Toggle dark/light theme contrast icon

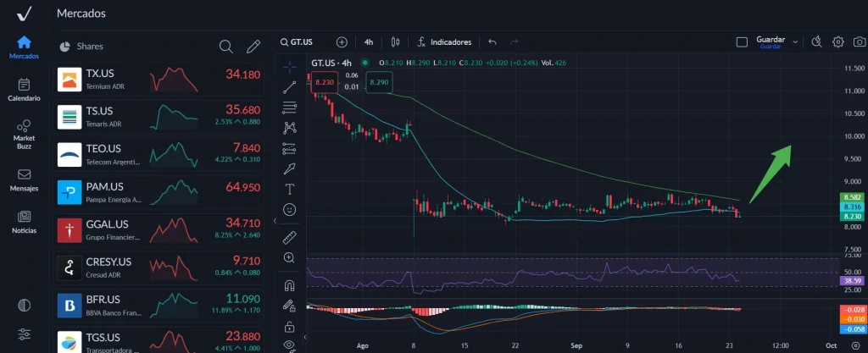24,305
